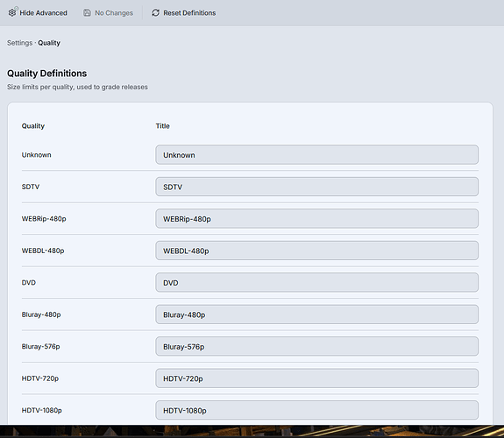This screenshot has height=438, width=504.
Task: Click the Reset Definitions refresh icon
Action: (155, 13)
